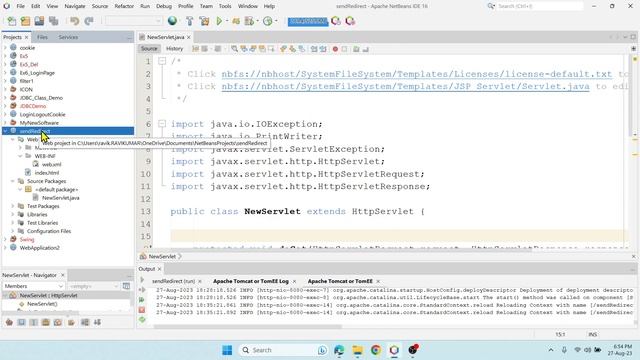Open the Tools menu
640x360 pixels.
pos(225,6)
